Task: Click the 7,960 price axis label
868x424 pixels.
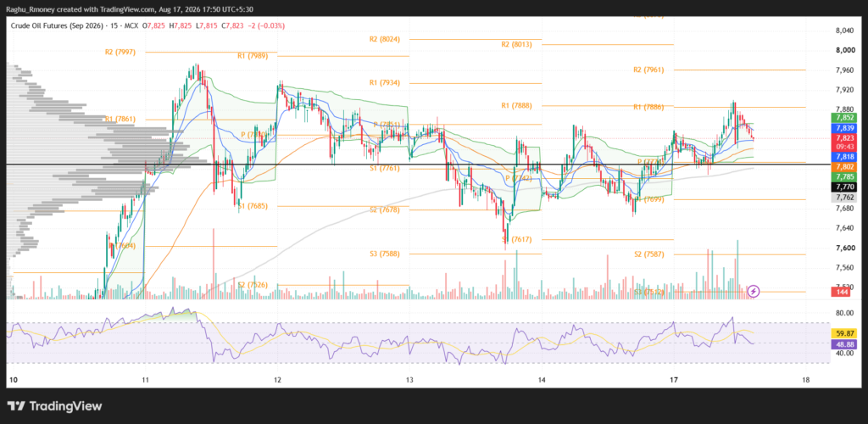Action: pyautogui.click(x=844, y=70)
